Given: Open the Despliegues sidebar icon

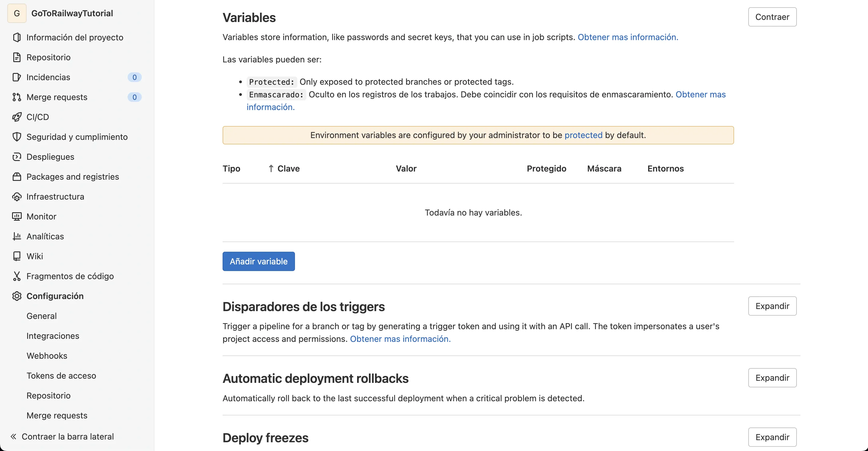Looking at the screenshot, I should (x=17, y=157).
